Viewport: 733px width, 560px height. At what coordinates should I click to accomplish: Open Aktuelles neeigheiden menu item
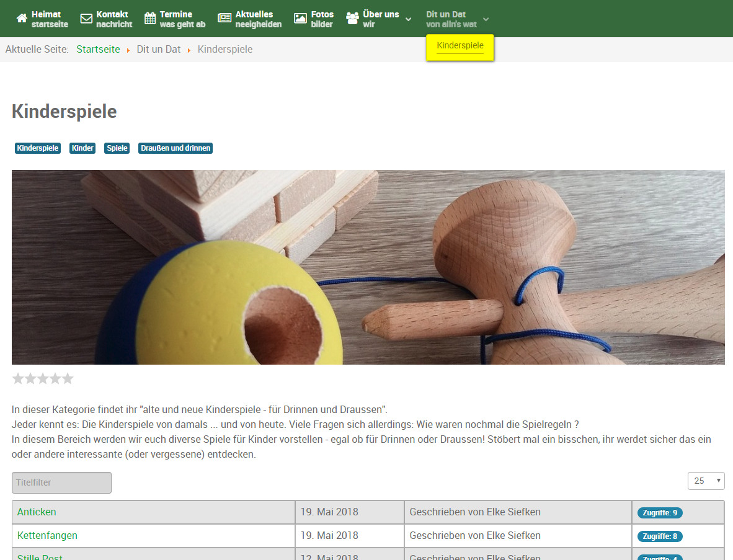(250, 19)
